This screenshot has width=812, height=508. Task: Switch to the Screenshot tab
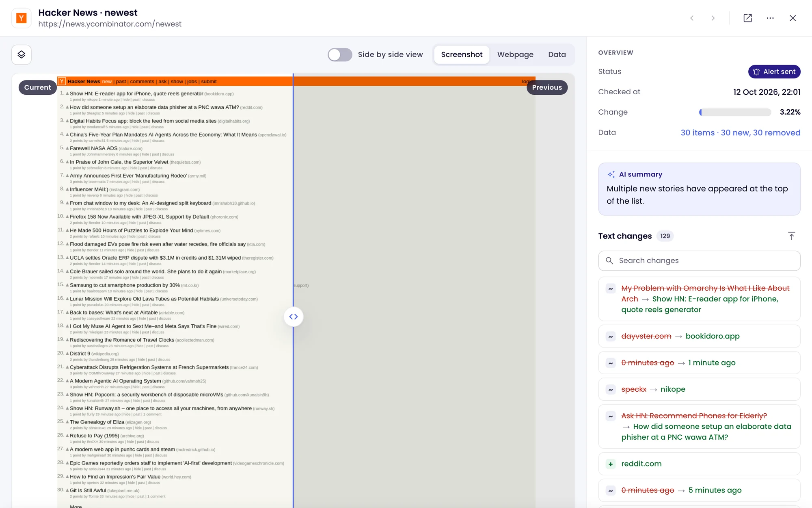pos(462,54)
